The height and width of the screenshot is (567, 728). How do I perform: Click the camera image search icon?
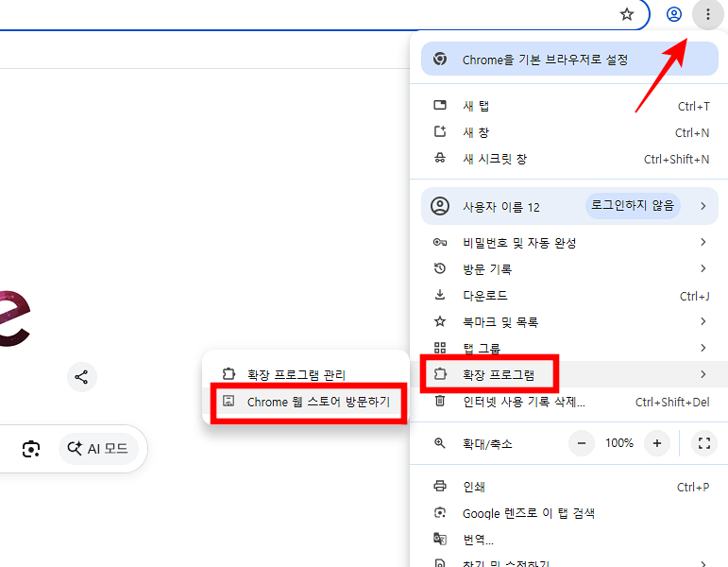(x=31, y=449)
